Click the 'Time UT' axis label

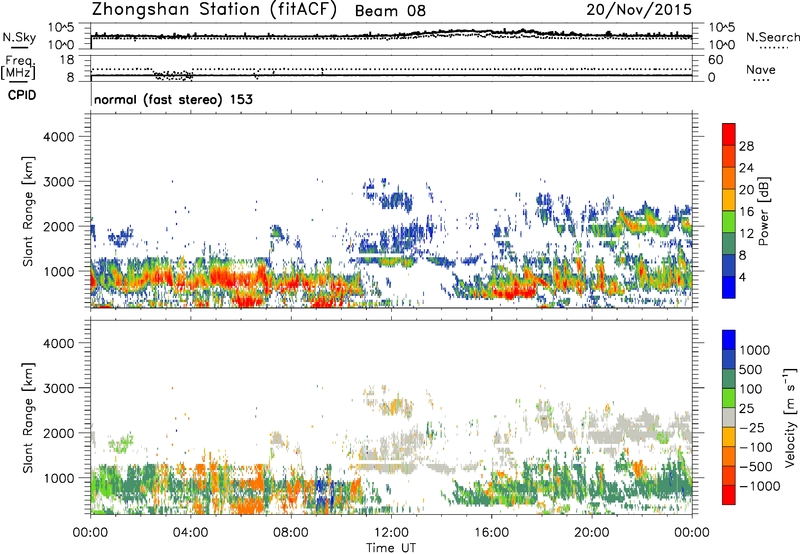(391, 548)
